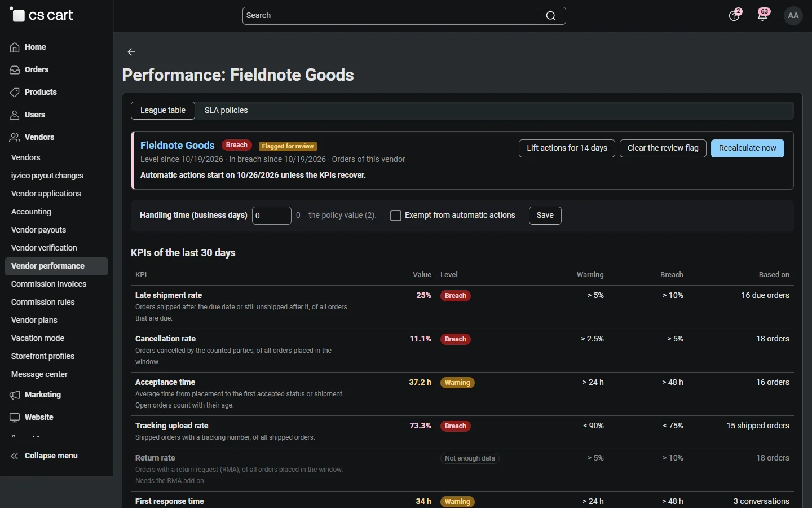Click the Late shipment rate Breach badge
Viewport: 812px width, 508px height.
456,296
